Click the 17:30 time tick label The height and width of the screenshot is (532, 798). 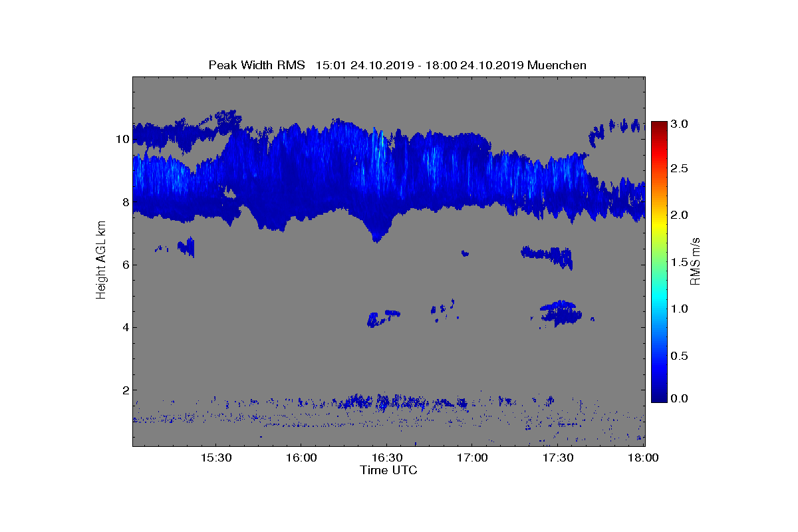(x=559, y=458)
